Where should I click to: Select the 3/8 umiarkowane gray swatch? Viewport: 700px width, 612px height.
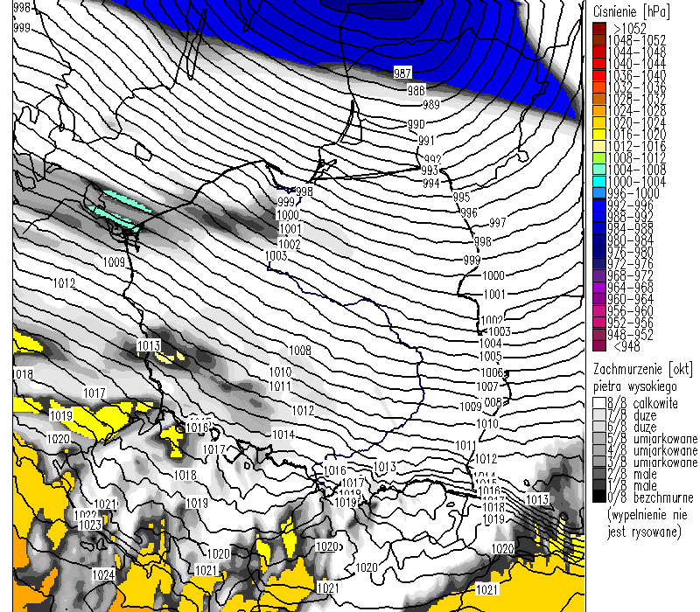[599, 462]
